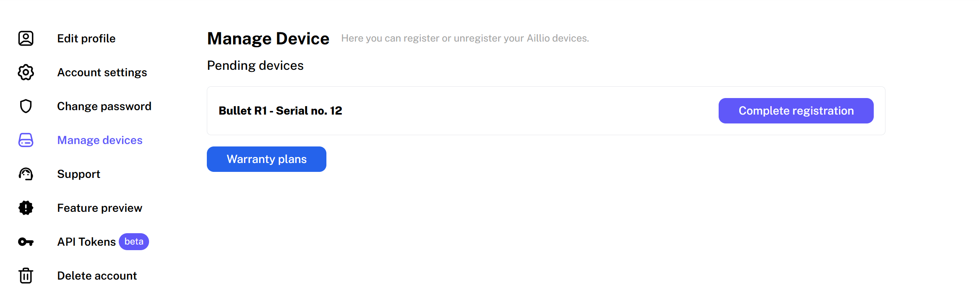Click the Delete account trash icon
This screenshot has height=303, width=980.
click(26, 276)
